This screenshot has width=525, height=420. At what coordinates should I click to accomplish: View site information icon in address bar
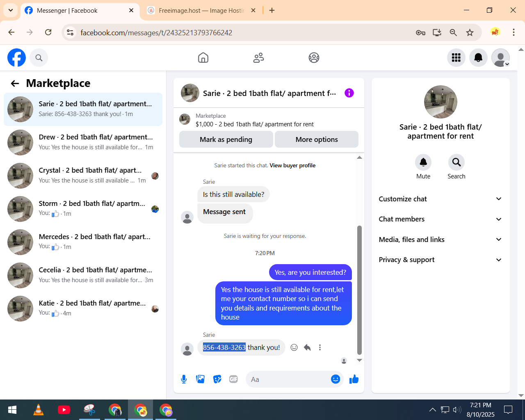(70, 32)
